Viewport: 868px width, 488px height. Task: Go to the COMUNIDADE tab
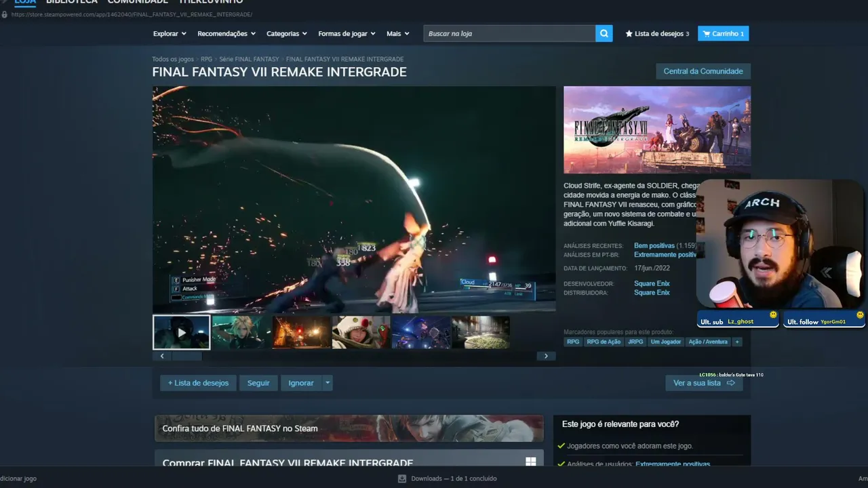138,2
